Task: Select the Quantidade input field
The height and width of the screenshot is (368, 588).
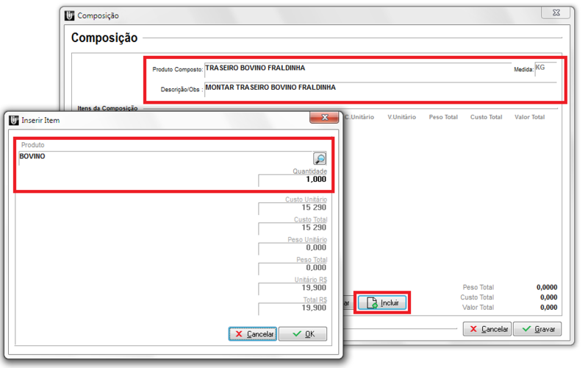Action: pyautogui.click(x=293, y=180)
